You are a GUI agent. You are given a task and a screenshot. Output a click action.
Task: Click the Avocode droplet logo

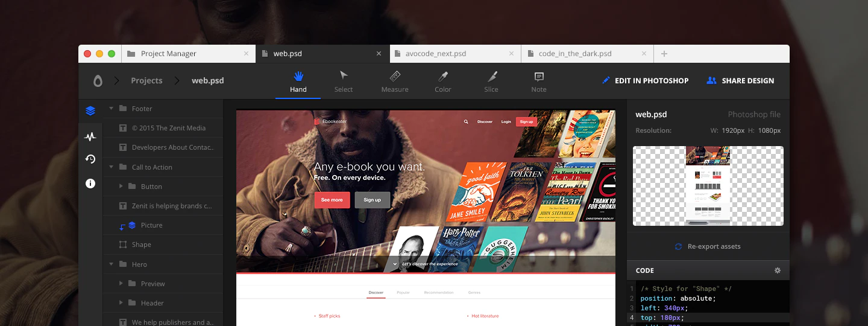click(x=98, y=81)
